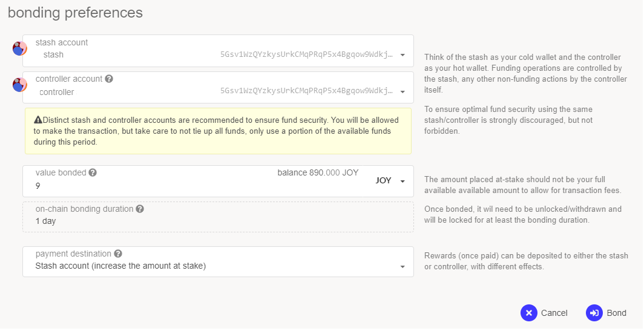Click the controller account identicon avatar
This screenshot has width=644, height=331.
(19, 85)
